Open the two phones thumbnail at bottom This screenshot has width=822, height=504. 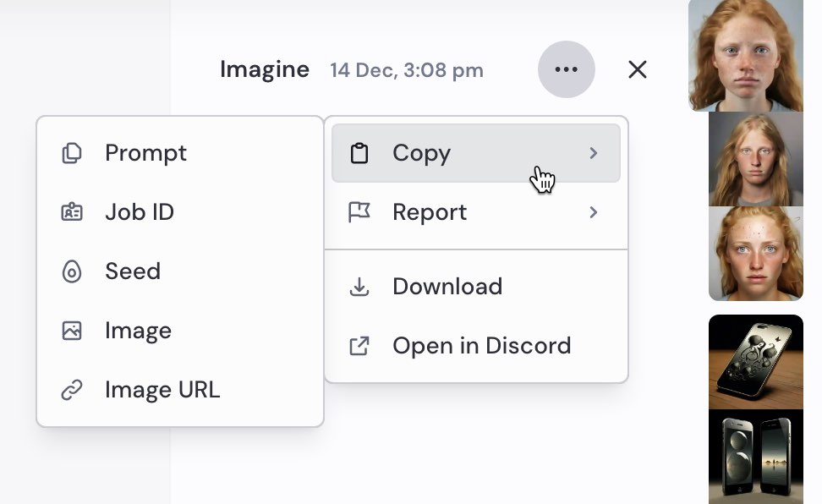[x=756, y=457]
